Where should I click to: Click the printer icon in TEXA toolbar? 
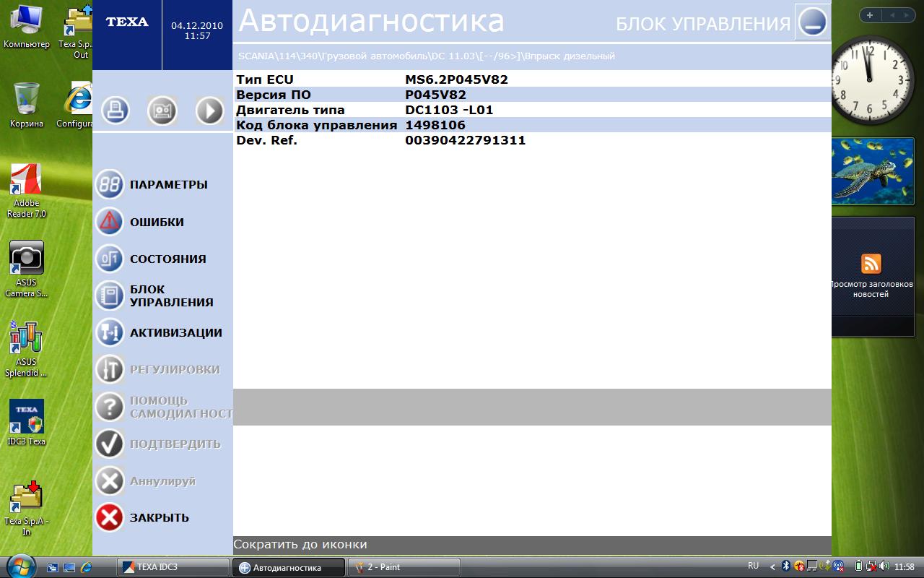(x=115, y=111)
